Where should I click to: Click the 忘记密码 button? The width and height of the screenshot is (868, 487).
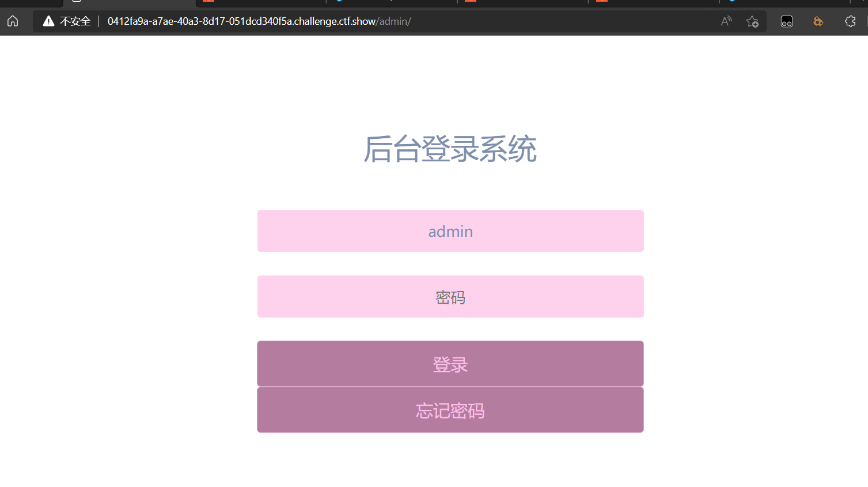click(450, 410)
